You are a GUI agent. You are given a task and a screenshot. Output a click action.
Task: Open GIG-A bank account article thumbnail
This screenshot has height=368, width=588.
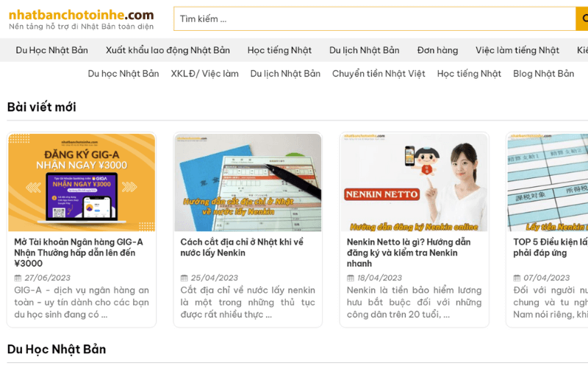tap(82, 183)
